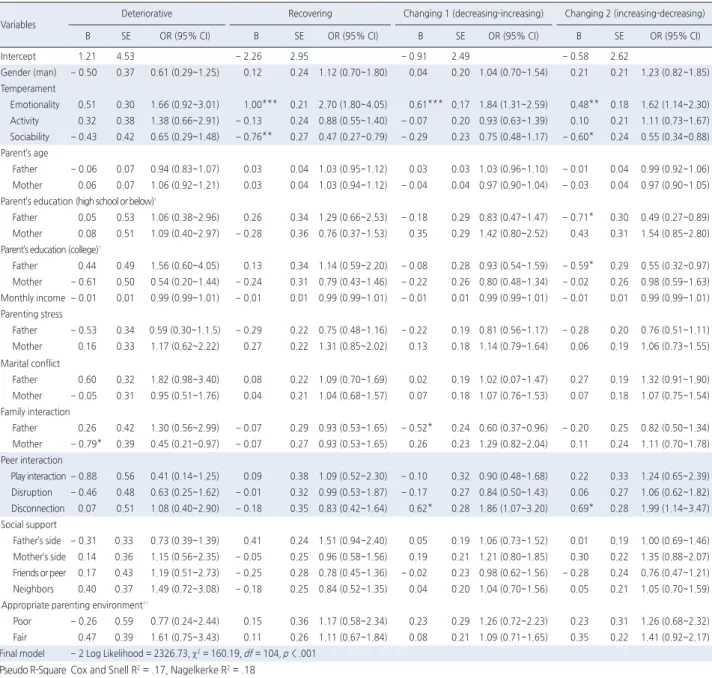Image resolution: width=712 pixels, height=678 pixels.
Task: Click 'Changing 1 (decreasing-increasing)' header
Action: pyautogui.click(x=473, y=14)
